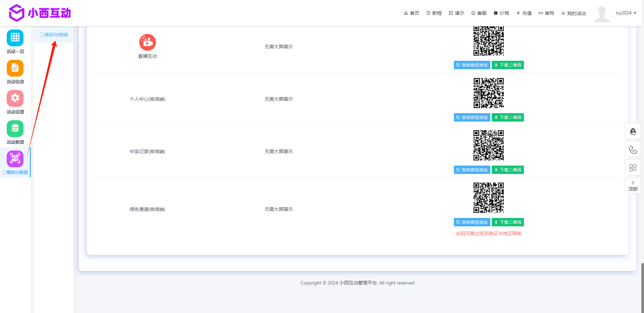Image resolution: width=644 pixels, height=313 pixels.
Task: Click 无需大屏展示 in the 中奖记录(微信端) row
Action: (x=279, y=151)
